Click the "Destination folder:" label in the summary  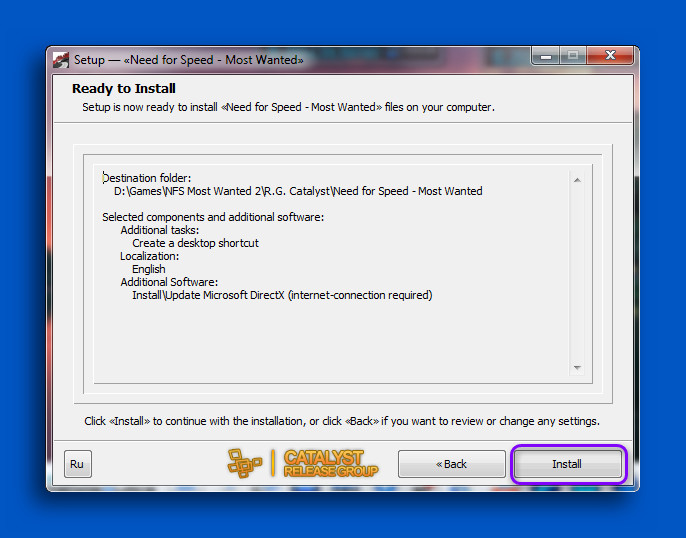(147, 178)
